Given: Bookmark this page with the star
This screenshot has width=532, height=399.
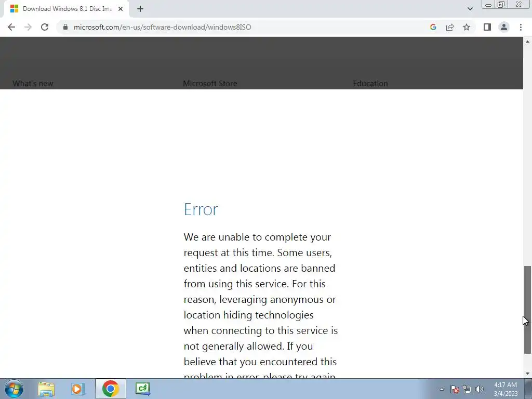Looking at the screenshot, I should 467,27.
